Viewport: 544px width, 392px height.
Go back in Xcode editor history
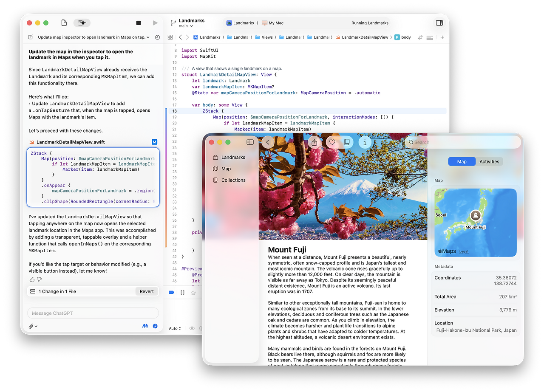point(181,37)
